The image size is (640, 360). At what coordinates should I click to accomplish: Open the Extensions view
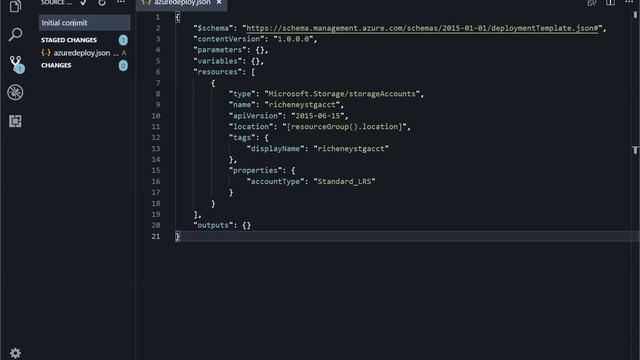click(15, 121)
